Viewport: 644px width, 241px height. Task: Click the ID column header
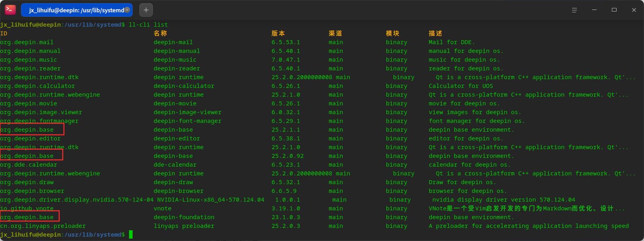(4, 33)
